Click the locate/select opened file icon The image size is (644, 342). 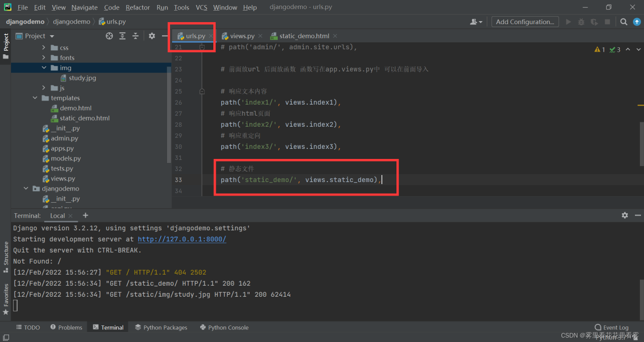(109, 36)
